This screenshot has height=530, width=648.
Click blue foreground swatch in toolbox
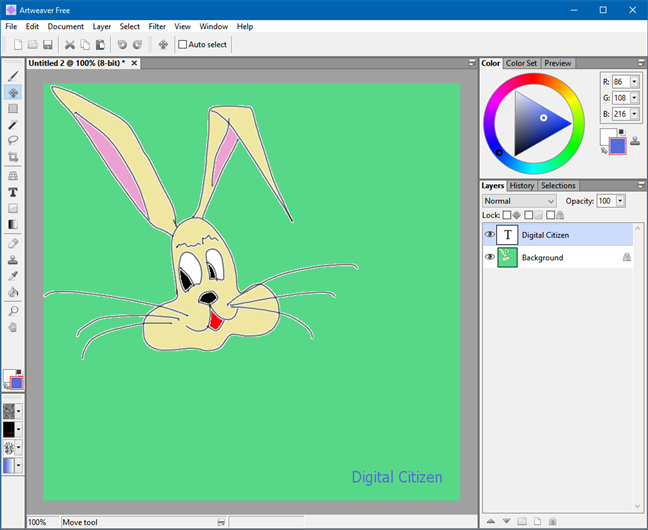click(17, 383)
